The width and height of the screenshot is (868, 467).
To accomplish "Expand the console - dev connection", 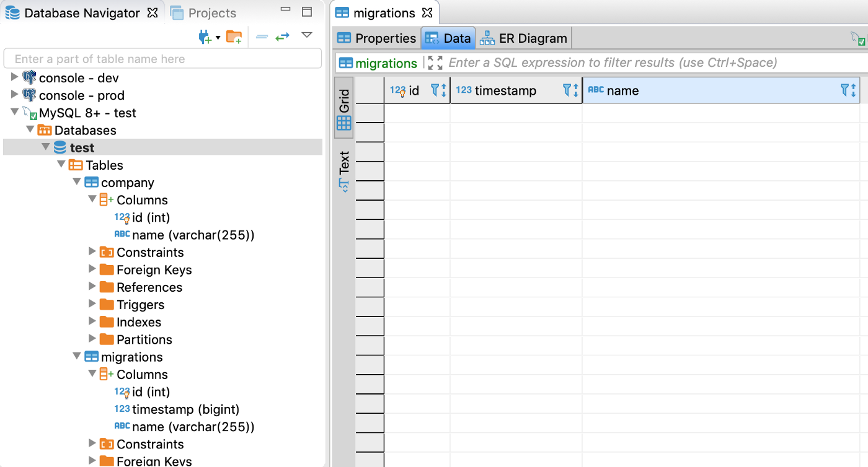I will [x=15, y=77].
